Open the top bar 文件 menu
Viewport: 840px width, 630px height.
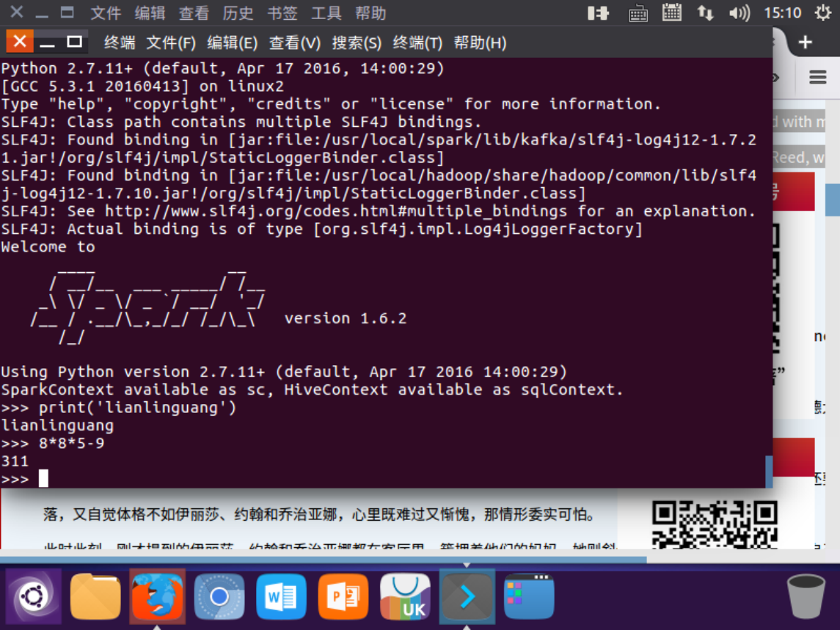(106, 12)
